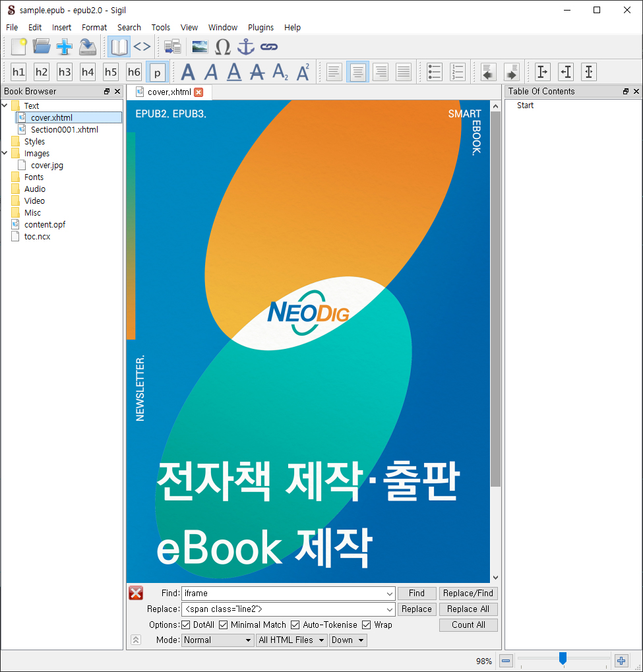This screenshot has height=672, width=643.
Task: Add existing files with the blue plus icon
Action: pos(65,47)
